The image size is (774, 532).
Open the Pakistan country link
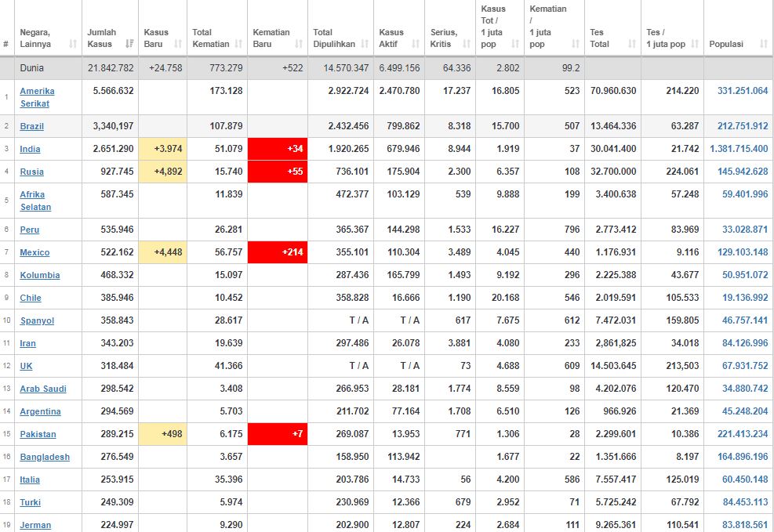(x=38, y=434)
